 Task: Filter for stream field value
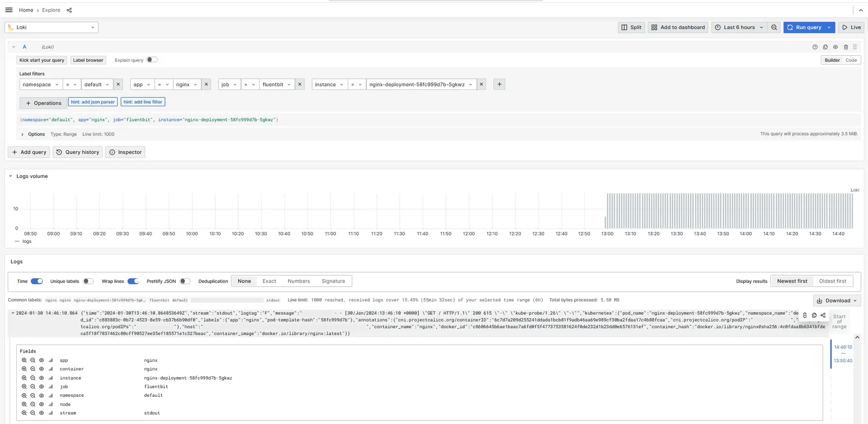tap(24, 413)
